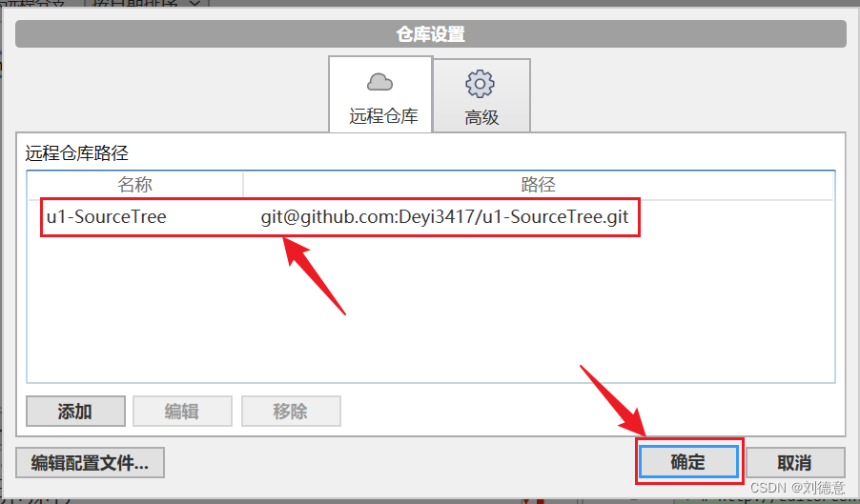Click the 编辑 button
Image resolution: width=860 pixels, height=504 pixels.
[182, 411]
